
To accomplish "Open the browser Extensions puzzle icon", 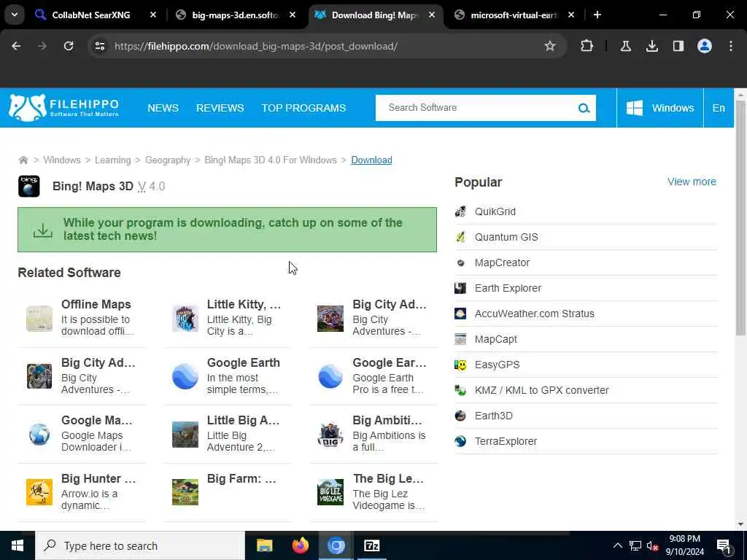I will click(587, 46).
